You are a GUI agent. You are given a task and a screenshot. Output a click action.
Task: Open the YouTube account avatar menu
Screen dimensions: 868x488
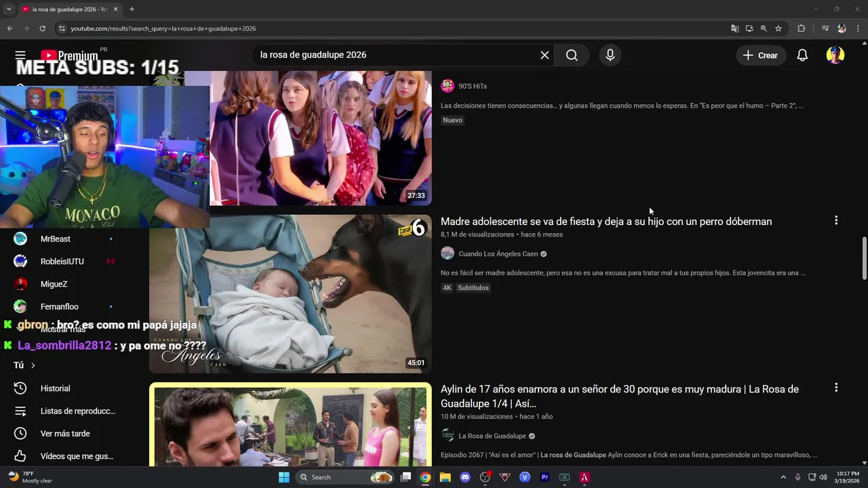point(835,56)
